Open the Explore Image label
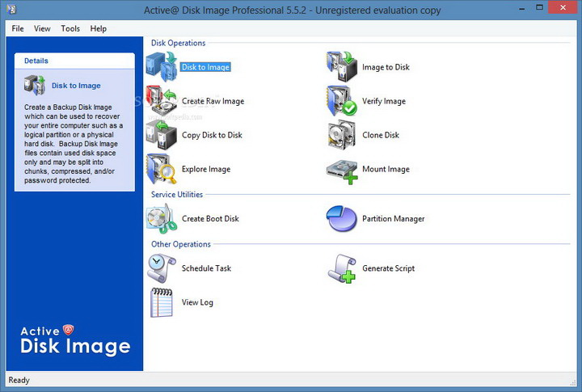 (x=206, y=169)
